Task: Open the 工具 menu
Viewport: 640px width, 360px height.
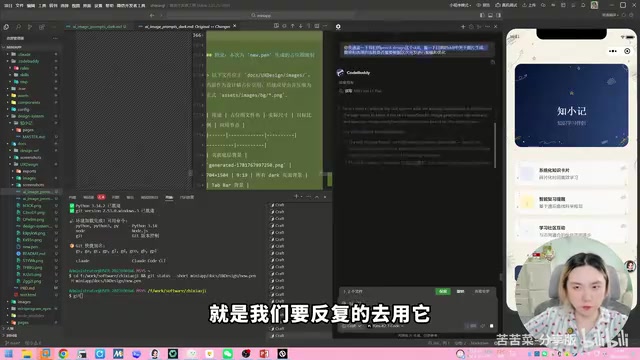Action: pyautogui.click(x=42, y=5)
